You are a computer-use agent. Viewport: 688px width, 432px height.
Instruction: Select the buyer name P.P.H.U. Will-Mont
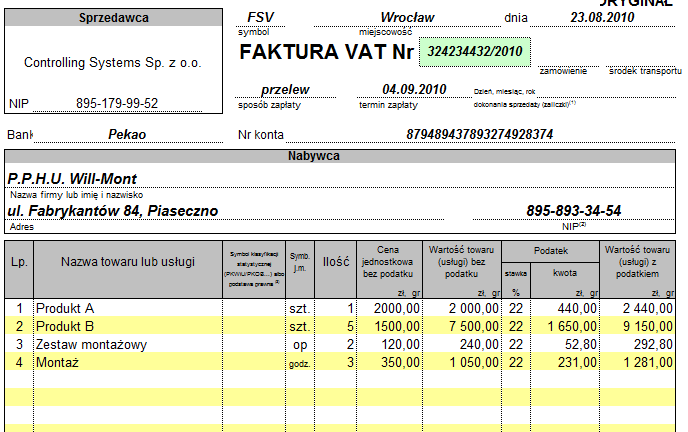[x=72, y=179]
